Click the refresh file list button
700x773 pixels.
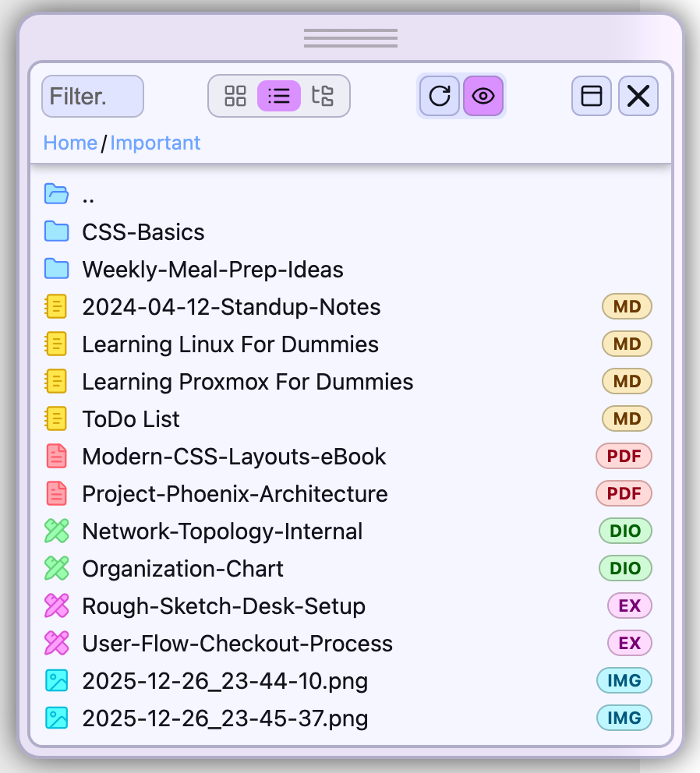point(440,96)
